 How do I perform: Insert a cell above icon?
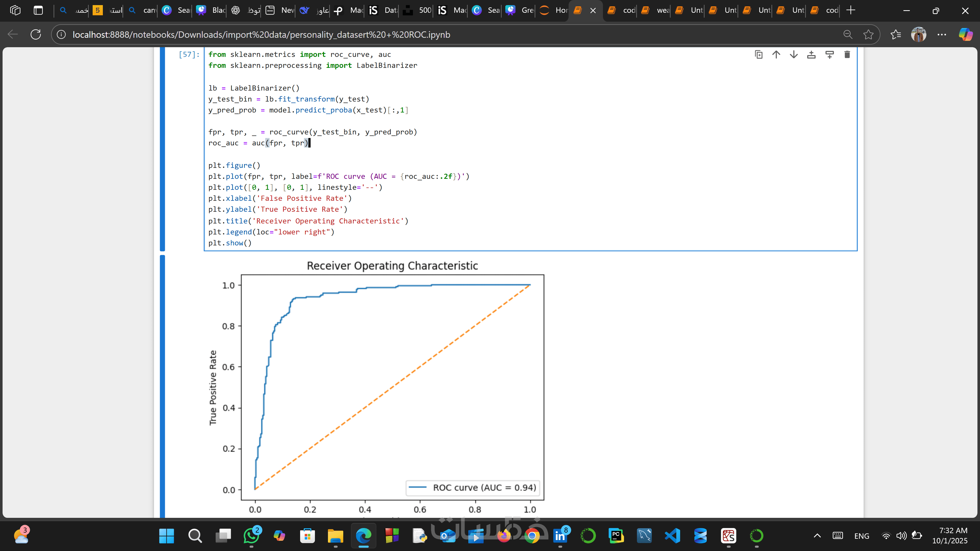coord(811,55)
